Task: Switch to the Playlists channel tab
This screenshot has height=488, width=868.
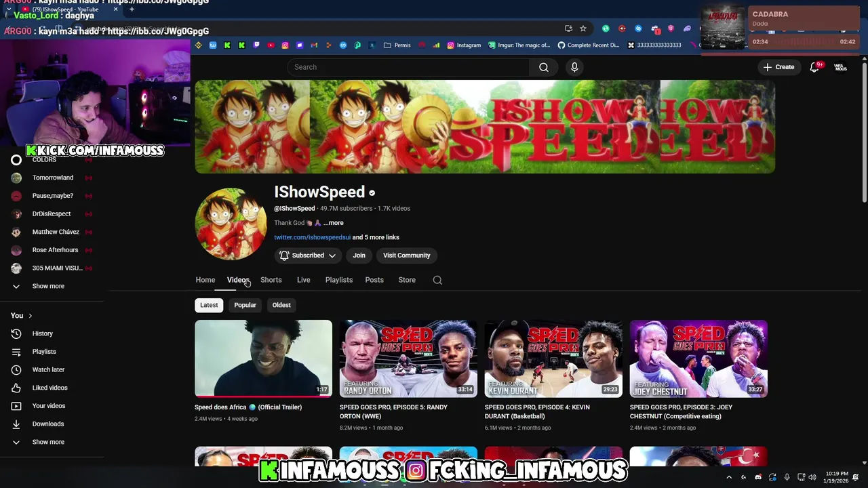Action: (338, 280)
